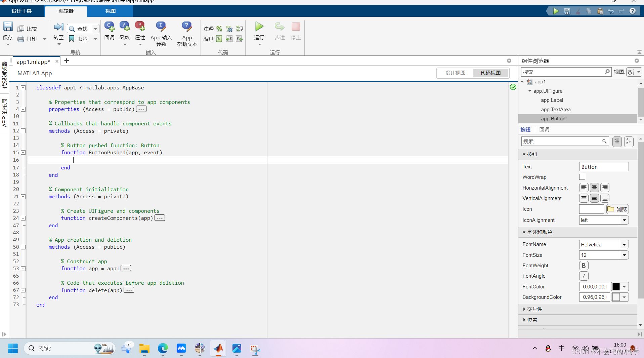Screen dimensions: 644x358
Task: Click the quick access Save icon
Action: tap(567, 11)
